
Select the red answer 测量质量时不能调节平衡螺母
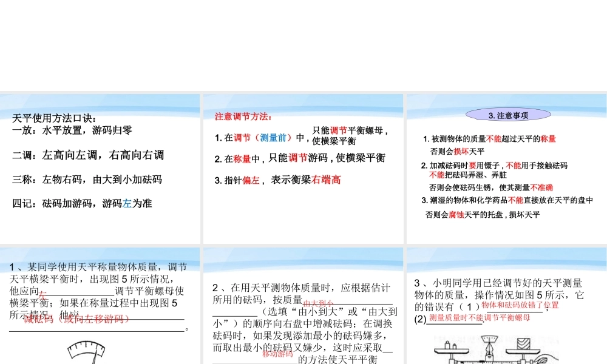click(x=480, y=318)
